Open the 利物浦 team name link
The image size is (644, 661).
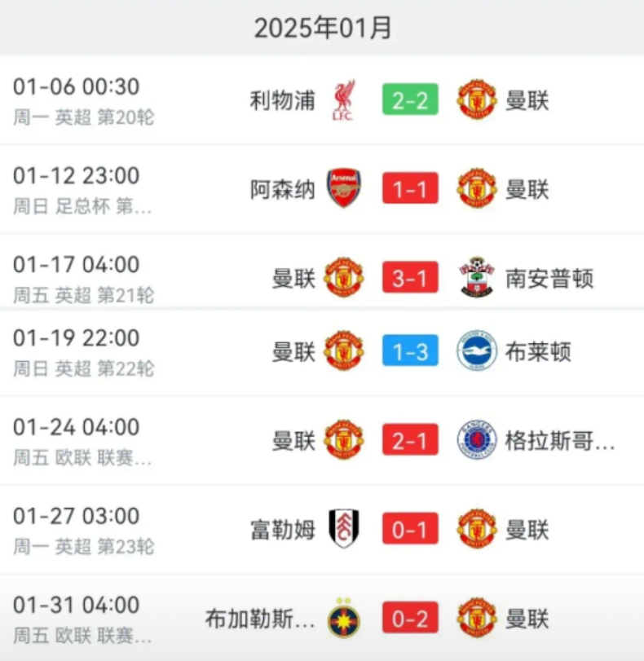tap(282, 101)
